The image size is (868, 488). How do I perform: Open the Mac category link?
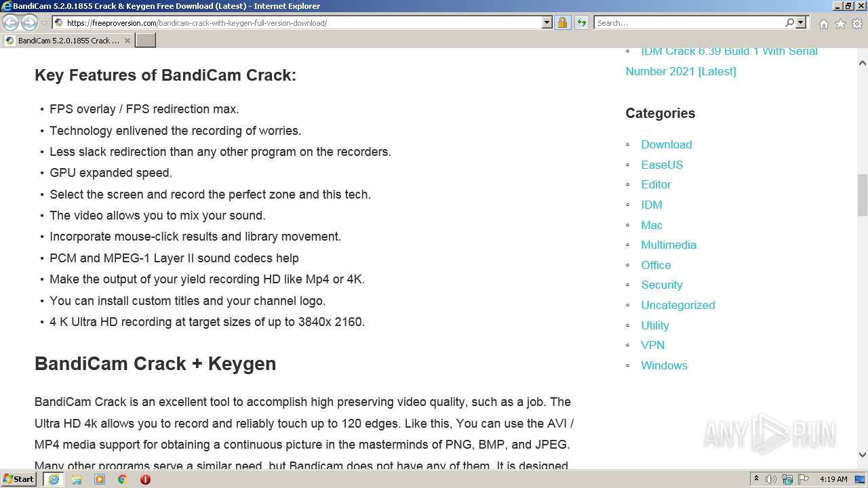point(652,225)
